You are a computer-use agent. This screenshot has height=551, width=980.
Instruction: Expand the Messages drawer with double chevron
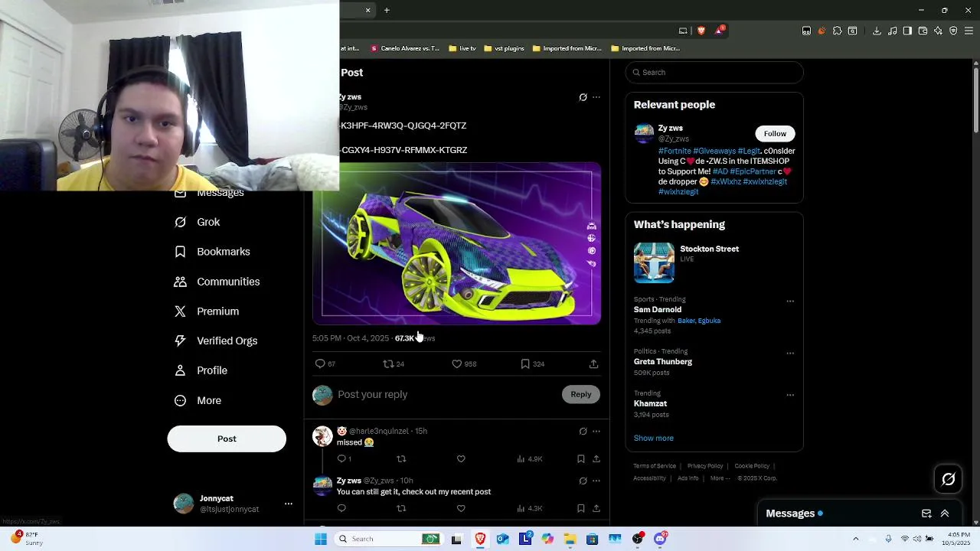pyautogui.click(x=945, y=514)
